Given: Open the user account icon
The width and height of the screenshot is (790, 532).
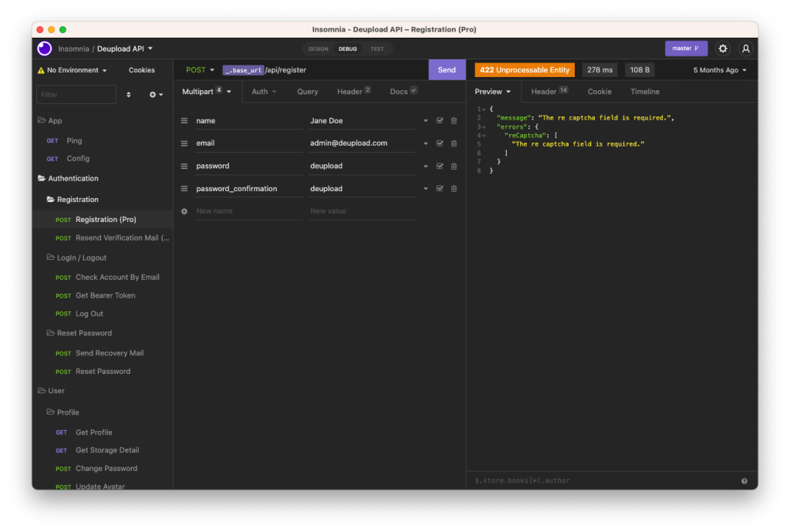Looking at the screenshot, I should pos(745,49).
